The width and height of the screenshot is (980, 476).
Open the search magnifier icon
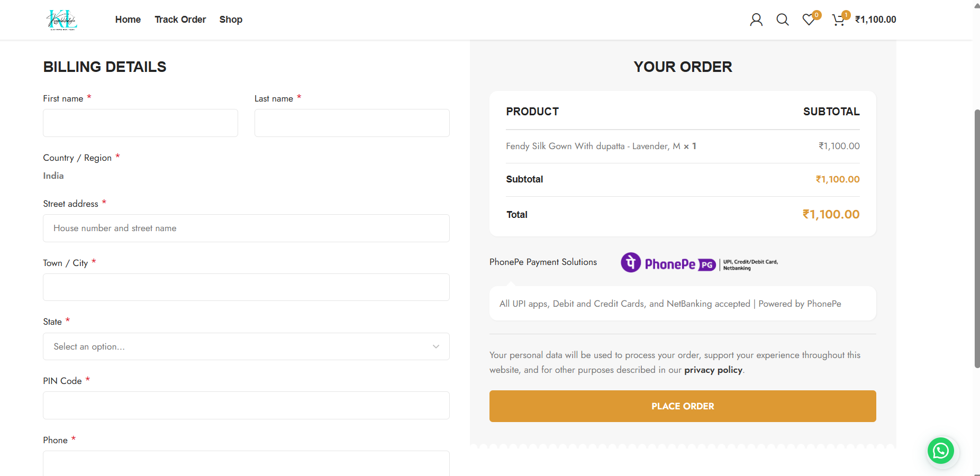tap(782, 20)
